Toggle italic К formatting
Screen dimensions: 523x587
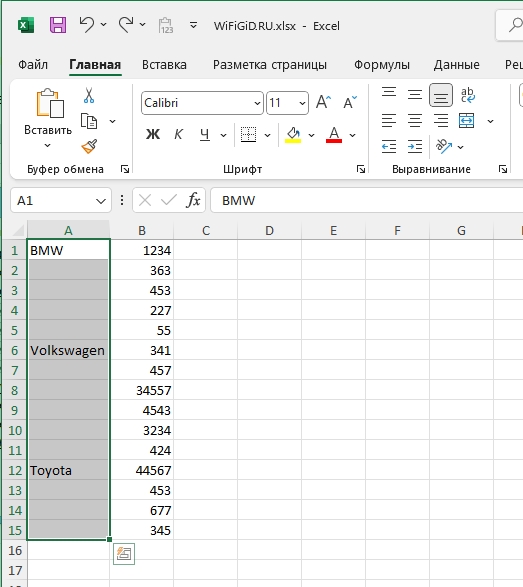(x=179, y=134)
